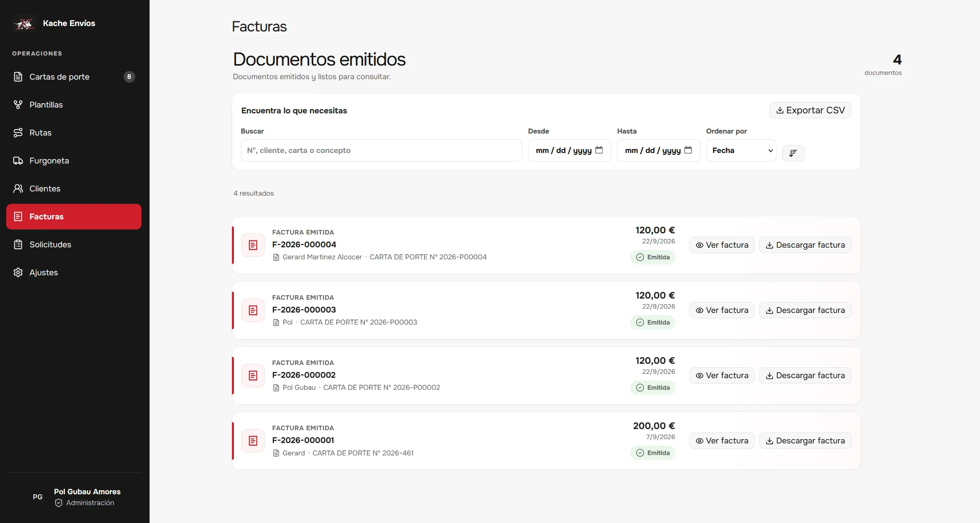
Task: Click the Kache Envíos logo icon
Action: pos(24,24)
